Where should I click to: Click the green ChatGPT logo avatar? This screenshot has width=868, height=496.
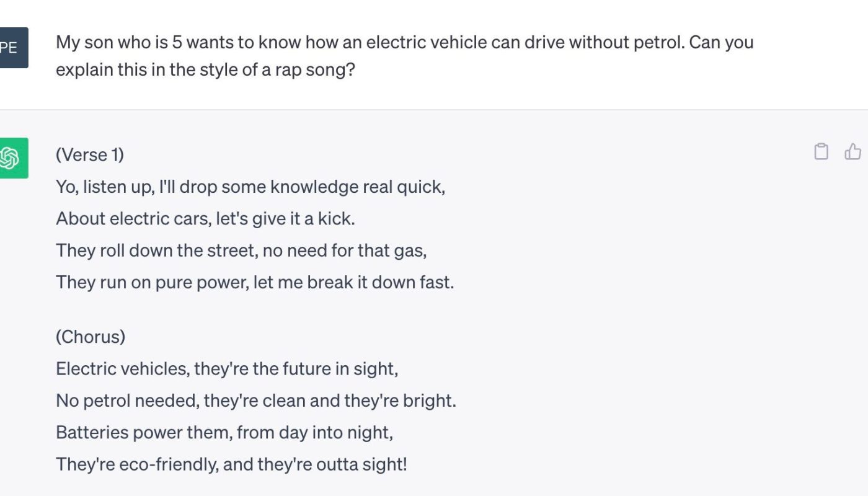click(x=12, y=158)
